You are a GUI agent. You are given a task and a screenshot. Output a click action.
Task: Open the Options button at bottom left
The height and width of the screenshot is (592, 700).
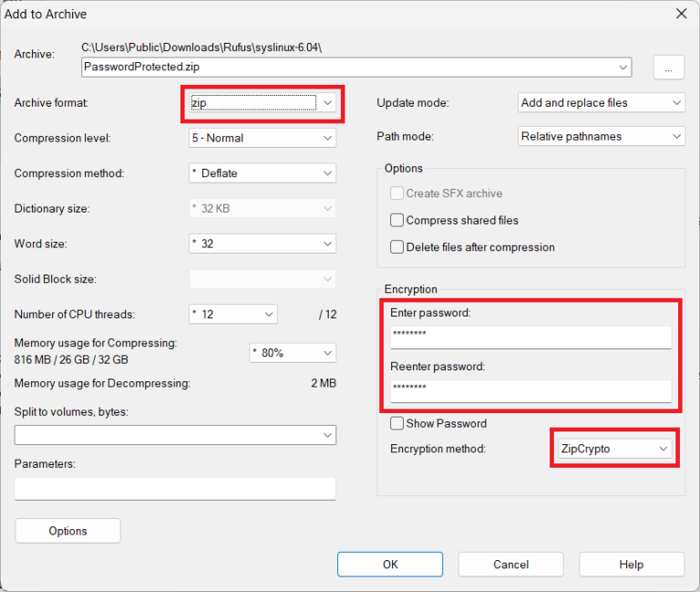pyautogui.click(x=68, y=531)
